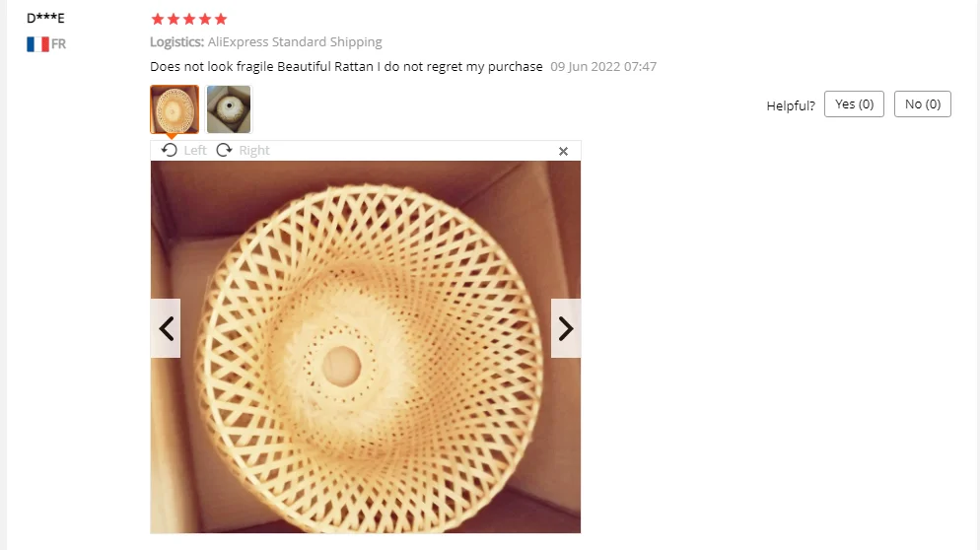
Task: Show previous review photo with left arrow
Action: 166,328
